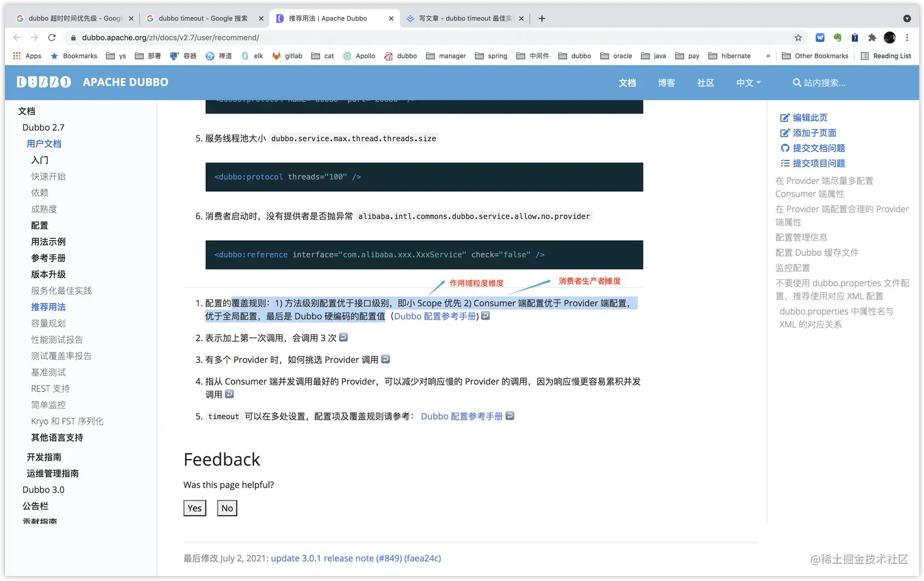Click the browser forward arrow

pos(34,37)
